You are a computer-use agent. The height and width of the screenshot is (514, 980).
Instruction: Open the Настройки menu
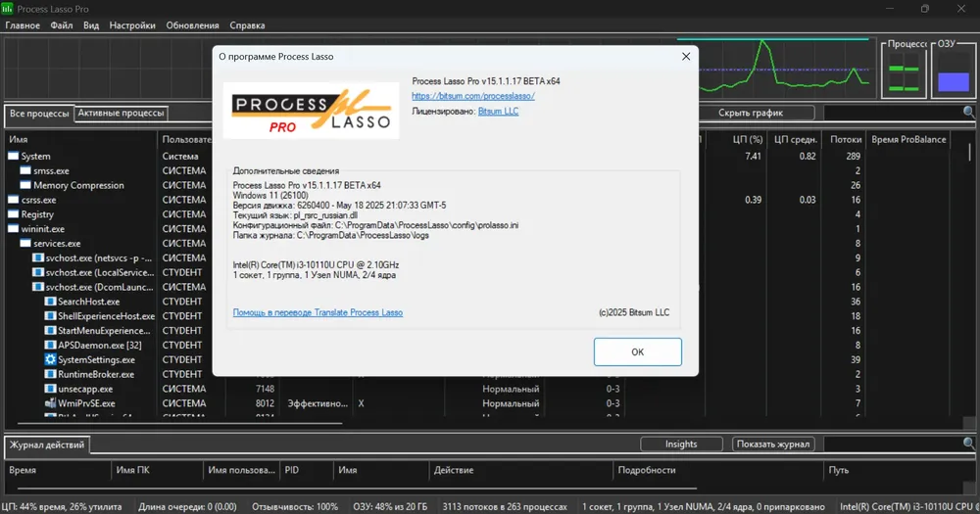132,25
